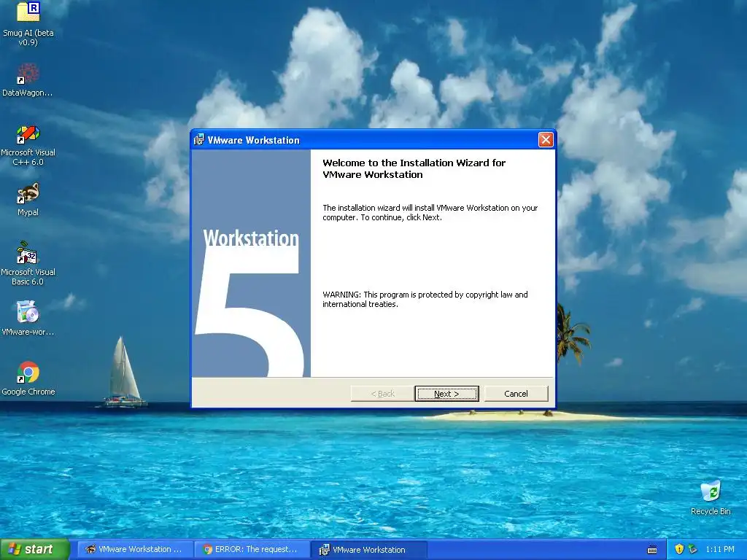The height and width of the screenshot is (560, 747).
Task: Click the VMware Workstation title bar icon
Action: point(199,140)
